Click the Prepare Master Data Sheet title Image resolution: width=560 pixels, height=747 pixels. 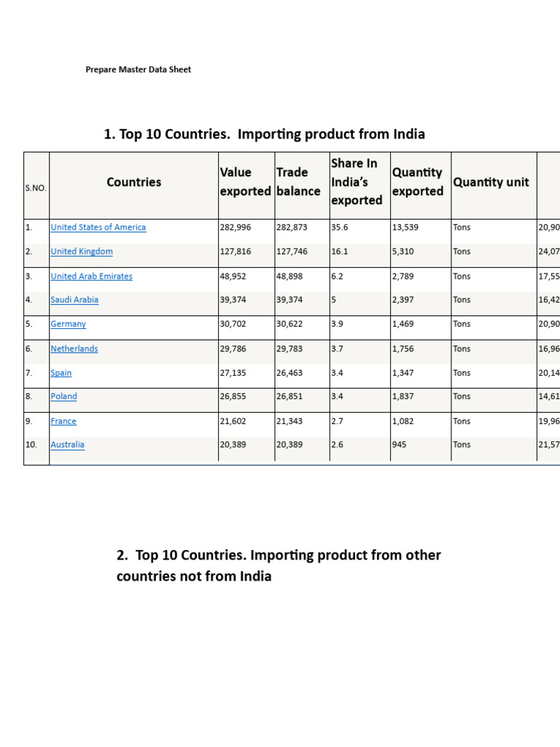click(138, 70)
